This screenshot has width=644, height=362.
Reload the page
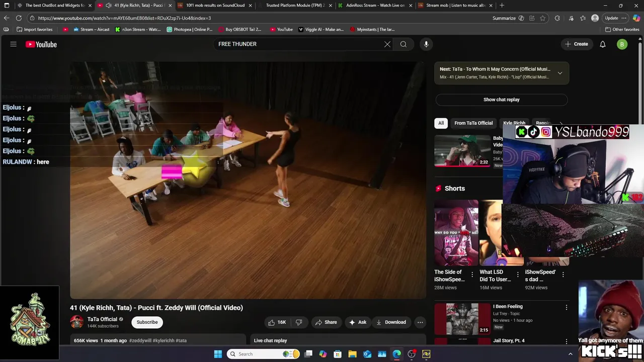point(19,18)
